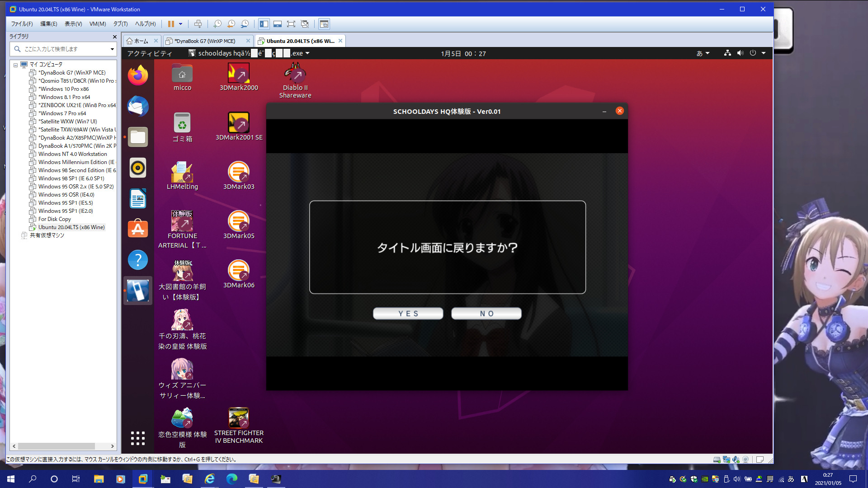Open the Ubuntu system menu arrow
This screenshot has width=868, height=488.
click(x=764, y=53)
